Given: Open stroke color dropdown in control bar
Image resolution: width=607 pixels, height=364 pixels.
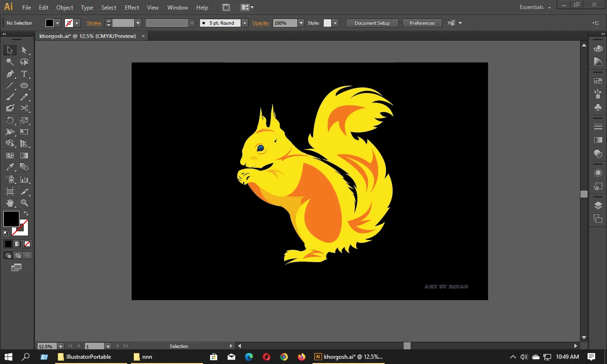Looking at the screenshot, I should coord(77,23).
